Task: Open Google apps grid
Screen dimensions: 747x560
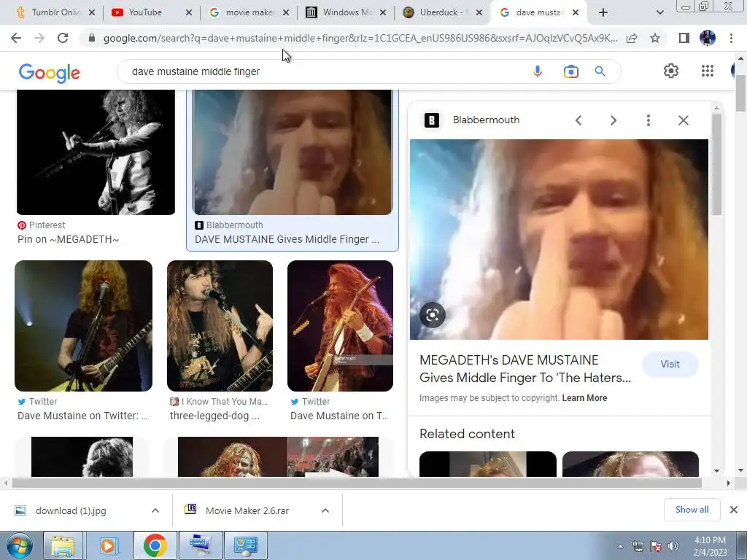Action: tap(708, 71)
